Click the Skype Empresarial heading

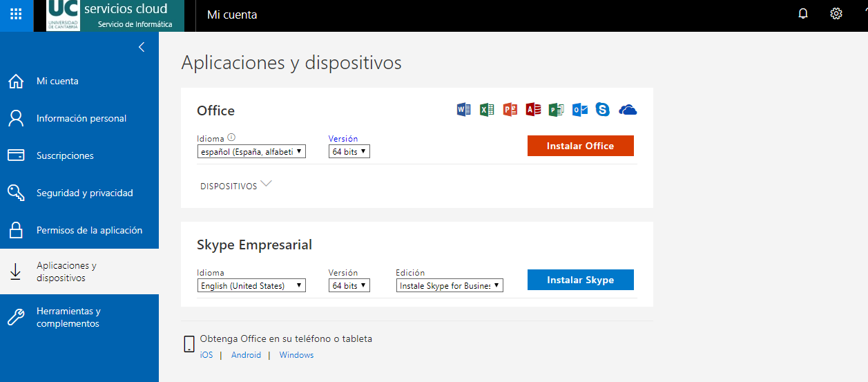254,245
